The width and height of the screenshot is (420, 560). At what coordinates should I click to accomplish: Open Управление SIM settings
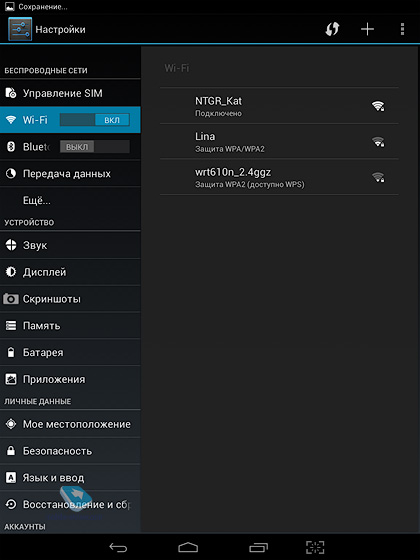click(70, 93)
